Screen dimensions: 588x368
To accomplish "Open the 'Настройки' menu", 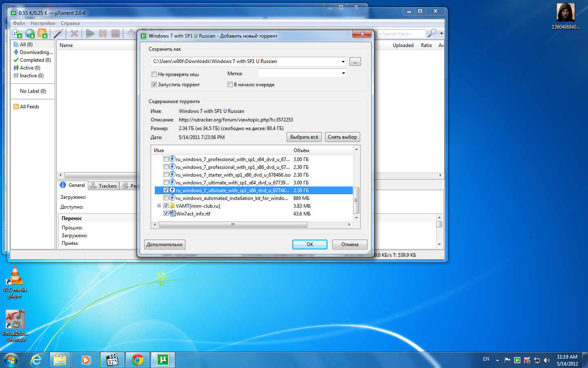I will pos(42,23).
